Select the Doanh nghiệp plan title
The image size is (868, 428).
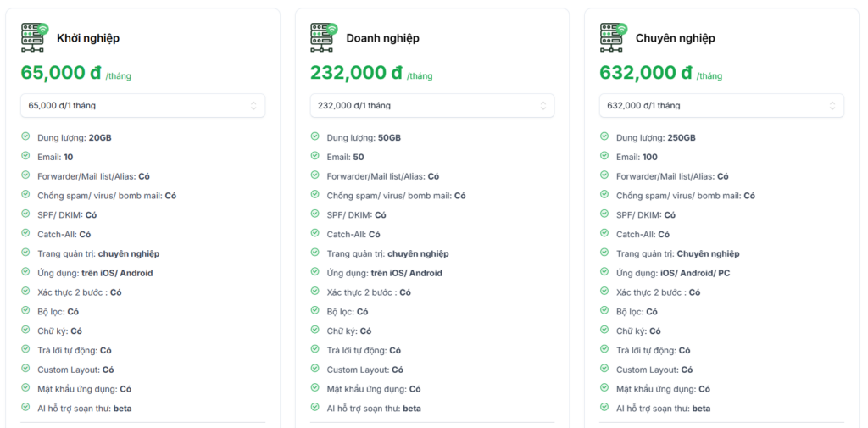[382, 38]
